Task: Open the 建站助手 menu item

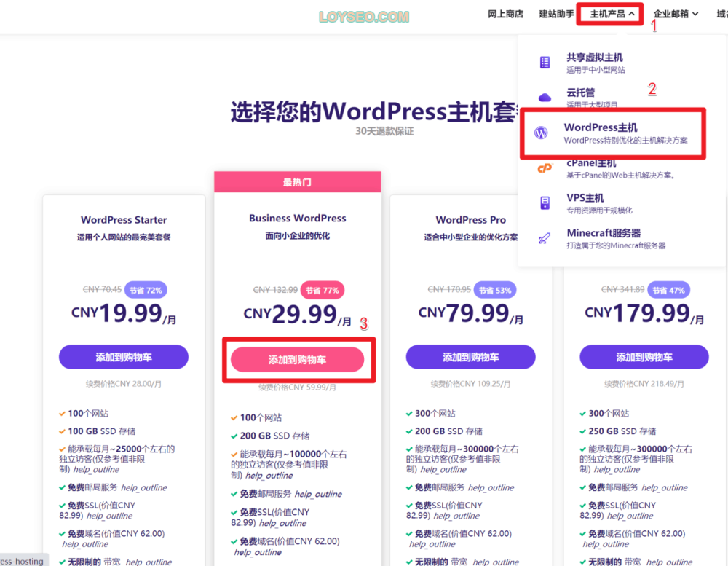Action: coord(556,14)
